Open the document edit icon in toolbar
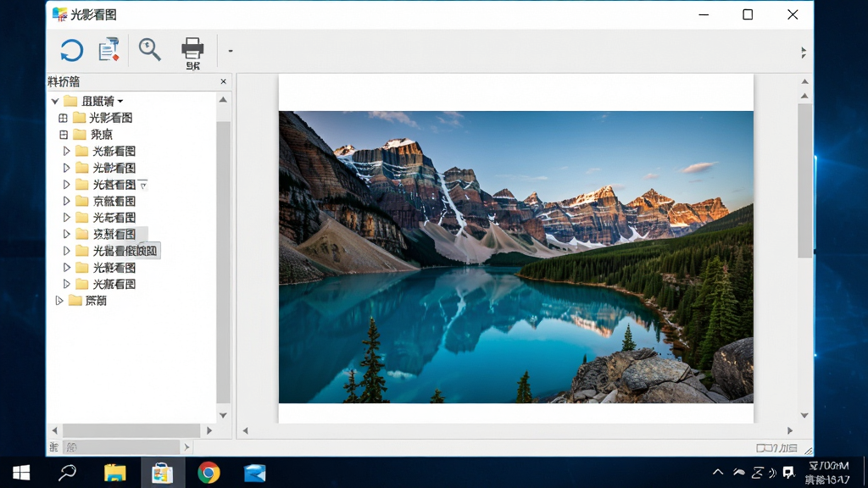Image resolution: width=868 pixels, height=488 pixels. coord(109,50)
